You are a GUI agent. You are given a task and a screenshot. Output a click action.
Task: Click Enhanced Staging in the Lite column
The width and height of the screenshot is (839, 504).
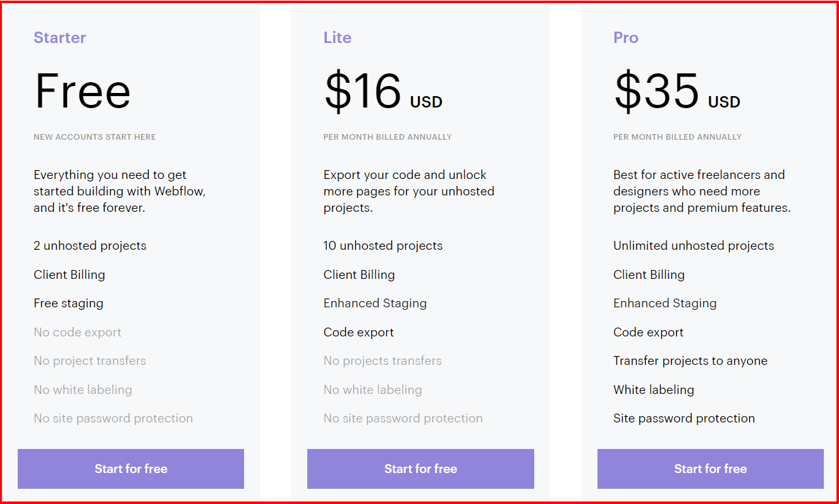(x=375, y=303)
